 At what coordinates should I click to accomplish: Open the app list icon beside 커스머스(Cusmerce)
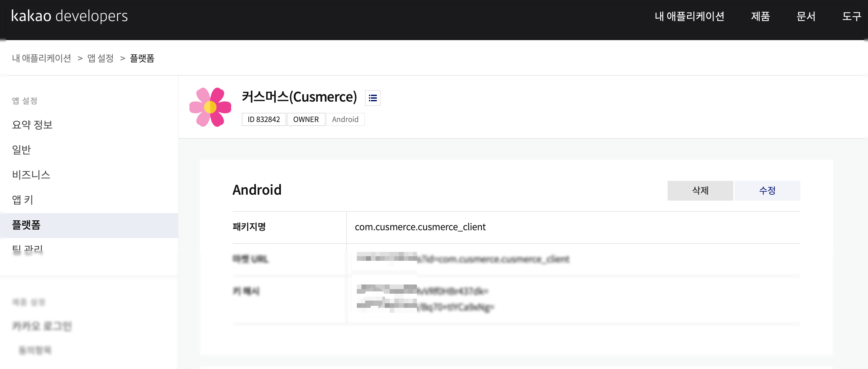pos(373,98)
